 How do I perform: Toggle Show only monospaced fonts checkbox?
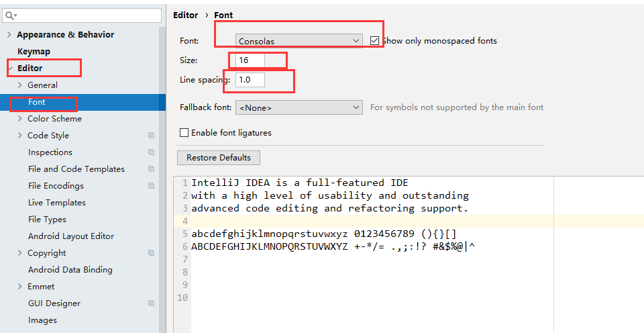coord(374,41)
